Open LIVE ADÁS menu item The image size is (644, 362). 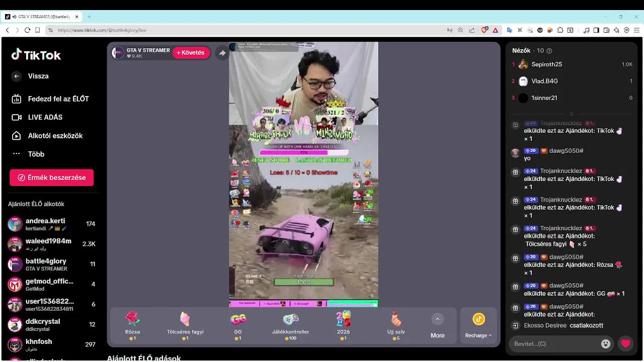pos(37,117)
